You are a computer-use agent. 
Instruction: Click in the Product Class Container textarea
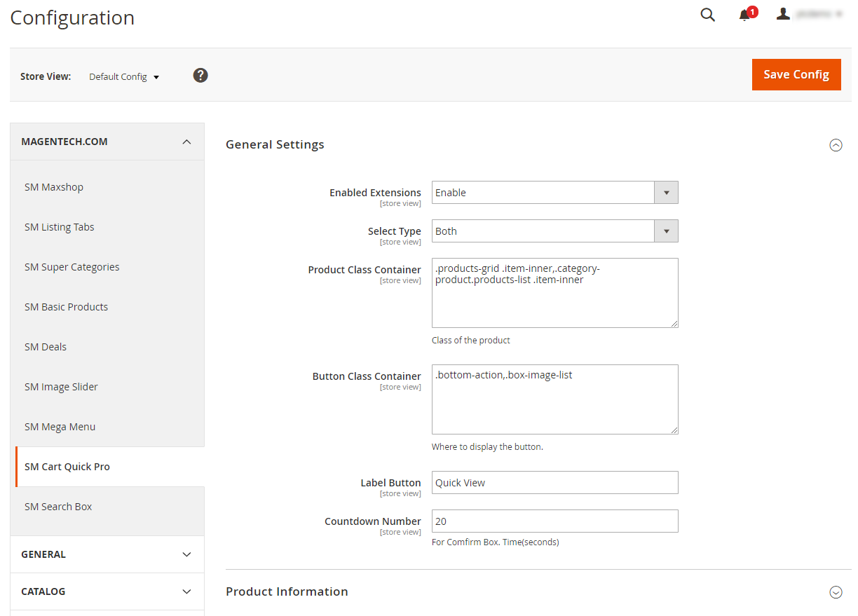[x=554, y=293]
